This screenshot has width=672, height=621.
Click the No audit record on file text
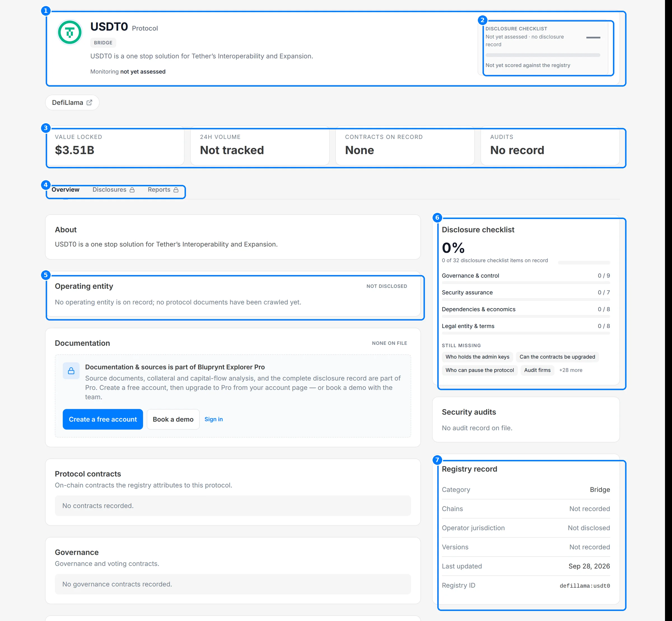tap(477, 428)
